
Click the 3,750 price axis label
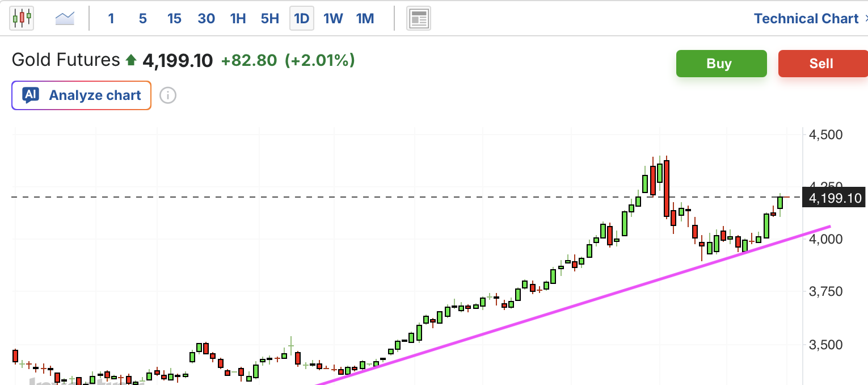pyautogui.click(x=825, y=292)
